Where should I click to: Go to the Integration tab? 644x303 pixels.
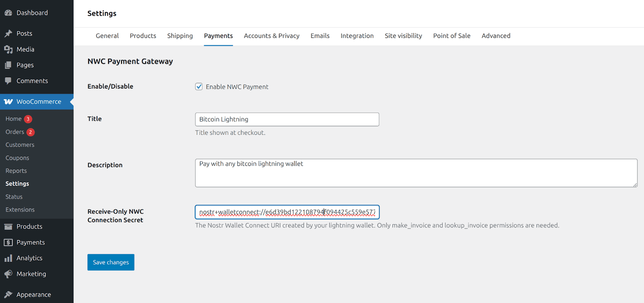pyautogui.click(x=357, y=36)
